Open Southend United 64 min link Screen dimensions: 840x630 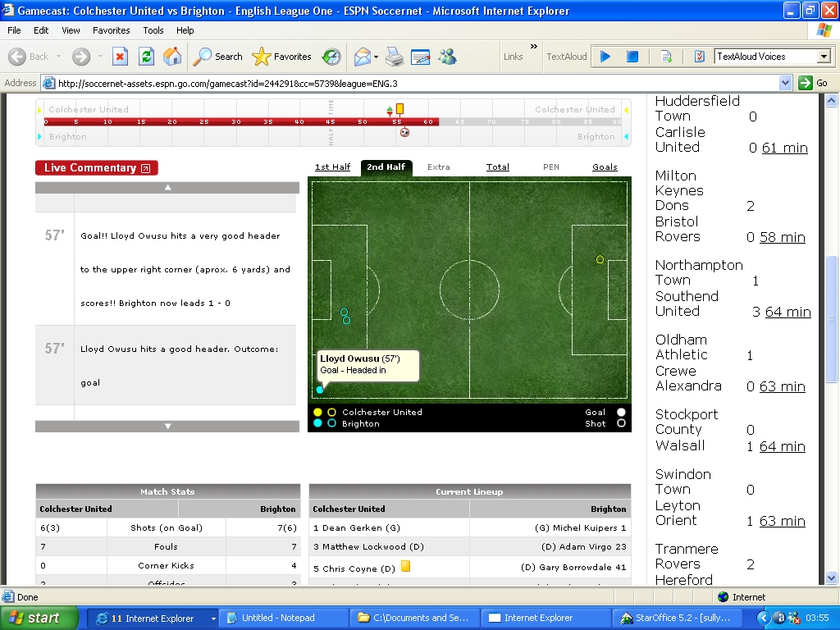pyautogui.click(x=788, y=312)
